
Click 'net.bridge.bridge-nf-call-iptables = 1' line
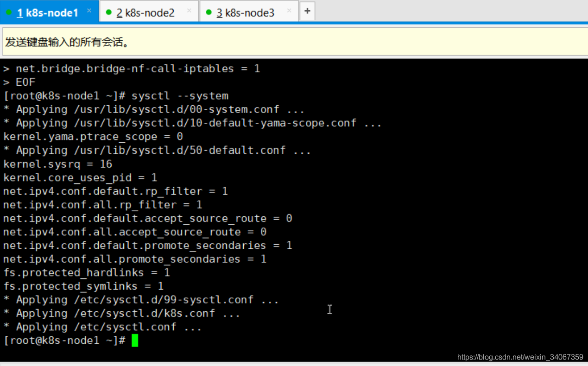[x=132, y=69]
